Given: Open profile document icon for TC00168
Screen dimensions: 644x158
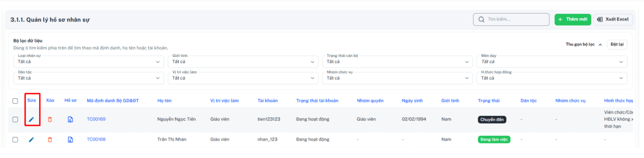Looking at the screenshot, I should tap(70, 140).
